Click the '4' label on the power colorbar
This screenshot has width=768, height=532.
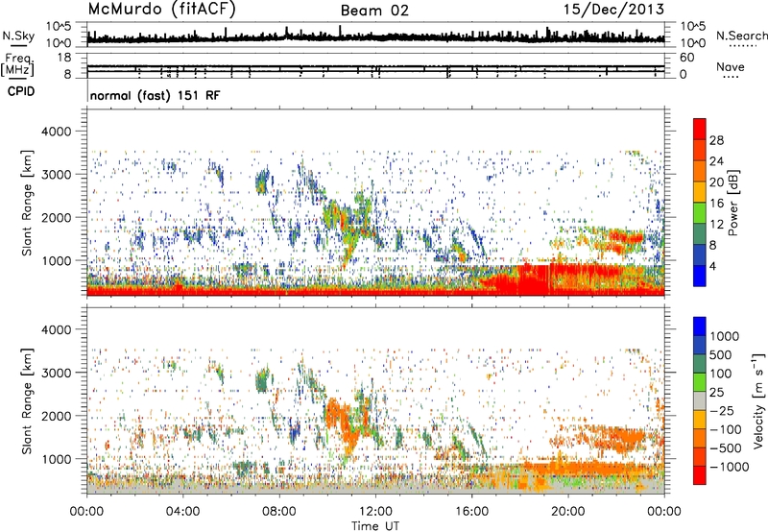coord(712,266)
